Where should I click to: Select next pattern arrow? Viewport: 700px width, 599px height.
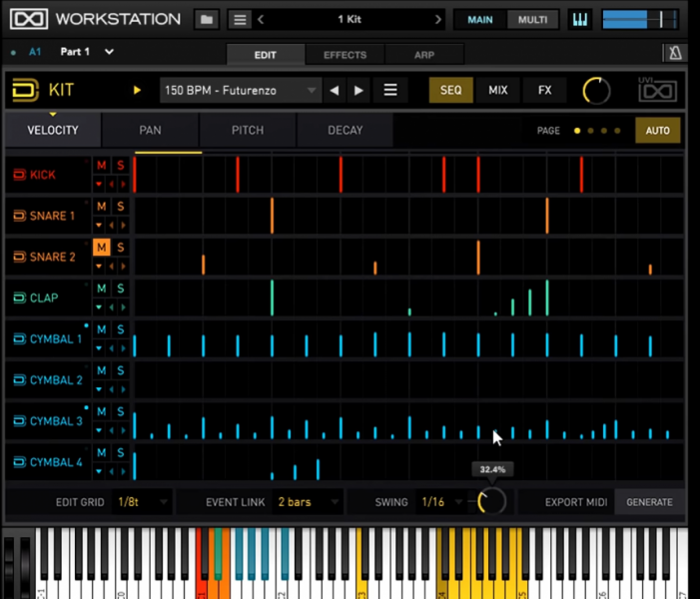point(358,91)
